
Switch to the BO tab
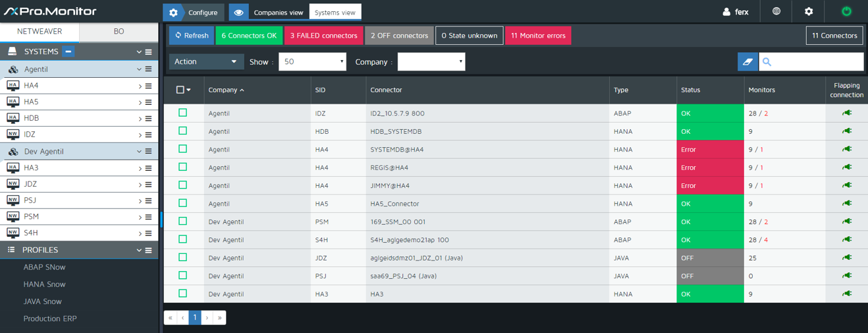tap(119, 32)
